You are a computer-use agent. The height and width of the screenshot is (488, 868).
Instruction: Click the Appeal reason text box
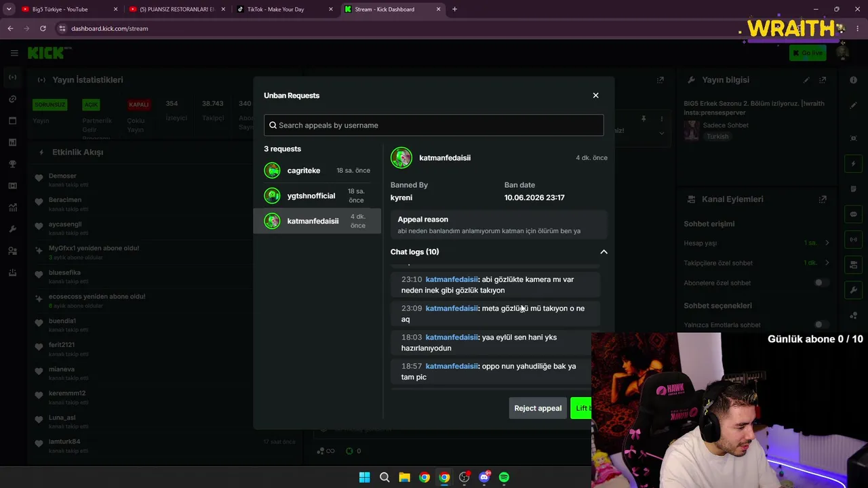[498, 225]
